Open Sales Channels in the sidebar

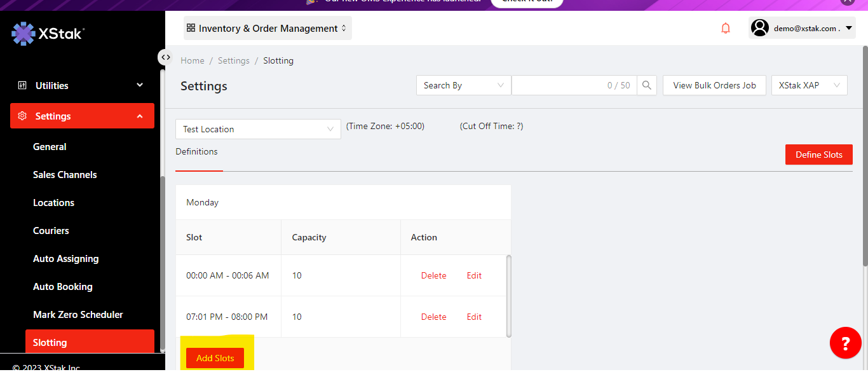65,175
